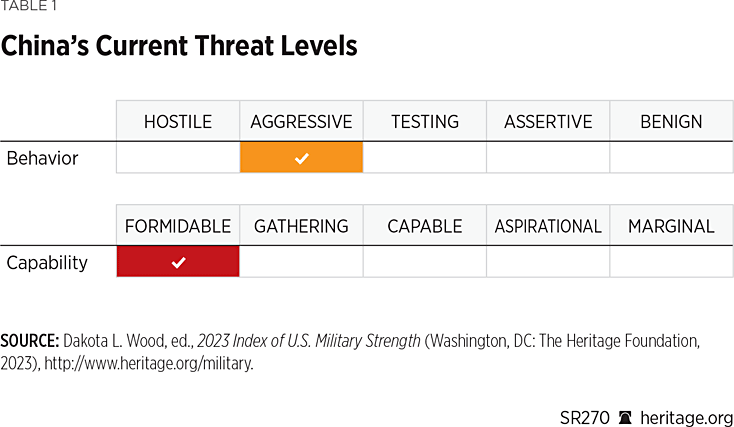Viewport: 734px width, 427px height.
Task: Select the MARGINAL column header
Action: 671,226
